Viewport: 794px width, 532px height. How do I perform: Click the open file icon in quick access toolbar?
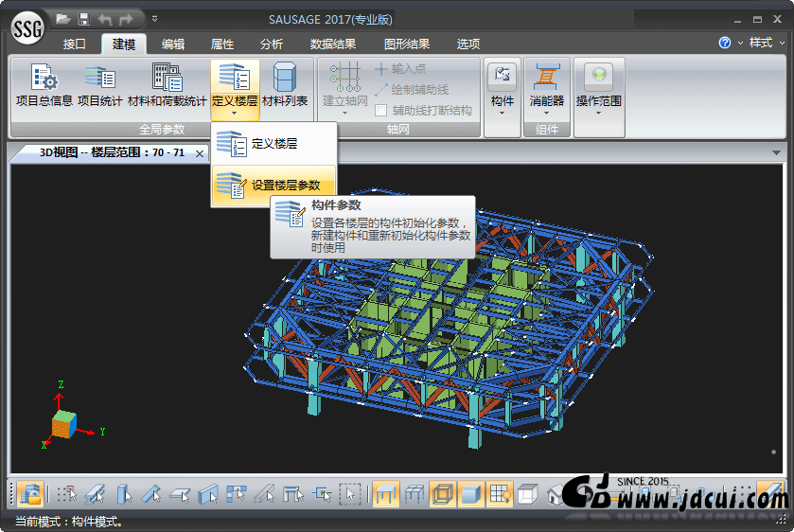62,19
